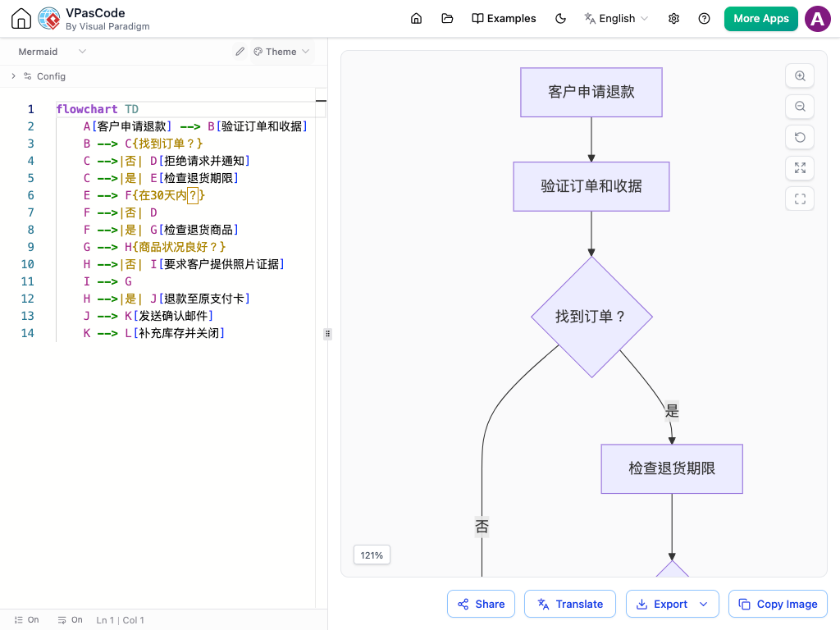Click line number 14 in gutter
The height and width of the screenshot is (630, 840).
(27, 333)
